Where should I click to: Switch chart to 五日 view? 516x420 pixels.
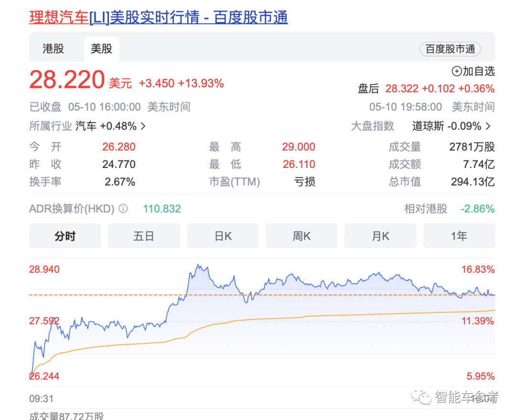[144, 236]
